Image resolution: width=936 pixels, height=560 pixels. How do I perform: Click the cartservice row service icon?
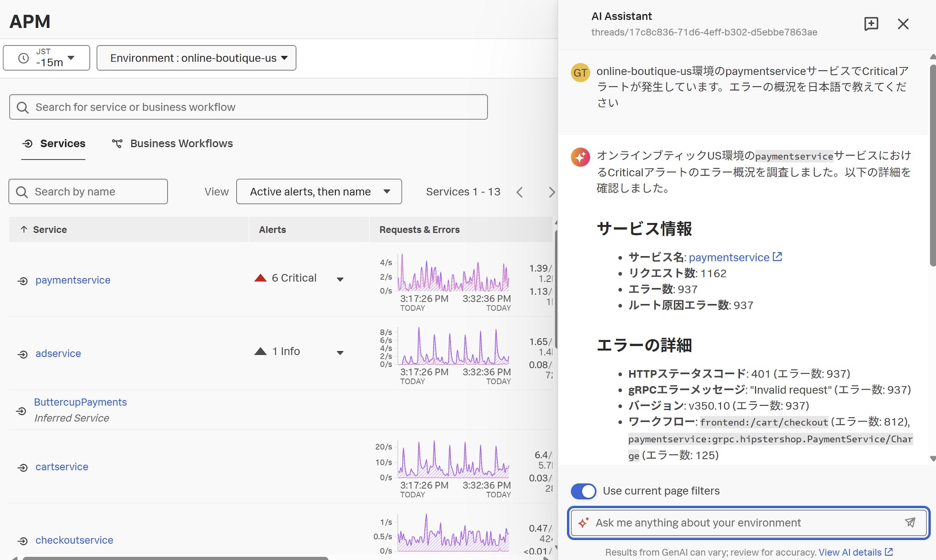pos(22,467)
